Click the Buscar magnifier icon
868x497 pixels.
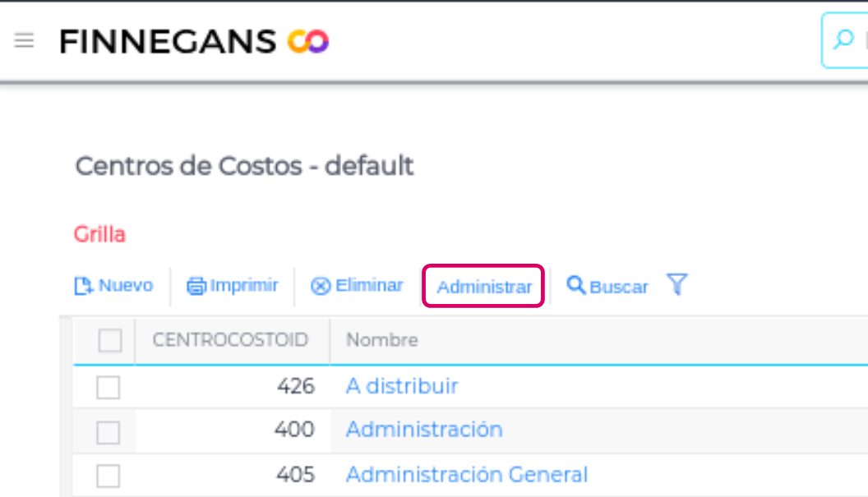pos(576,286)
